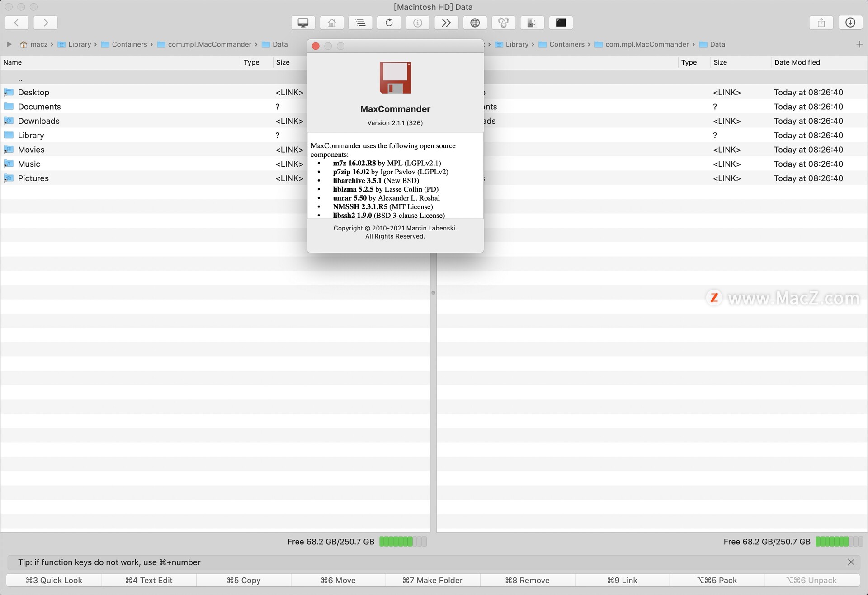The width and height of the screenshot is (868, 595).
Task: Click the double chevron toolbar icon
Action: (x=446, y=23)
